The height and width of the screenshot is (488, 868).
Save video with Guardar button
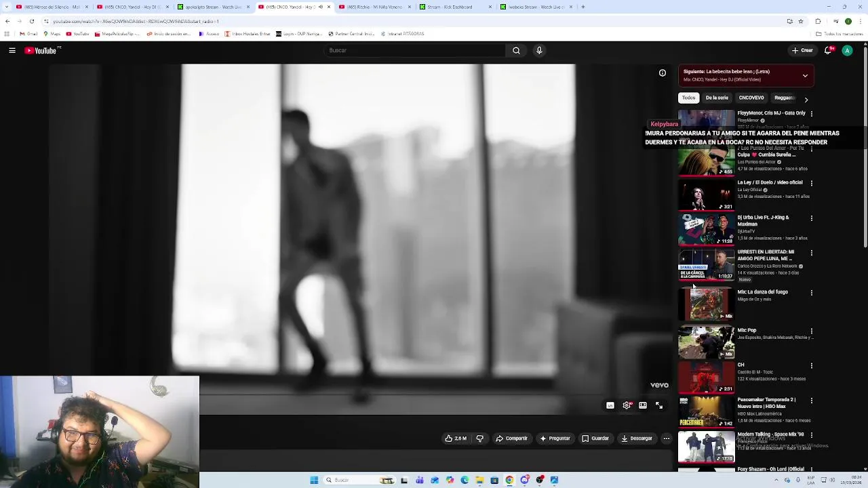[595, 439]
